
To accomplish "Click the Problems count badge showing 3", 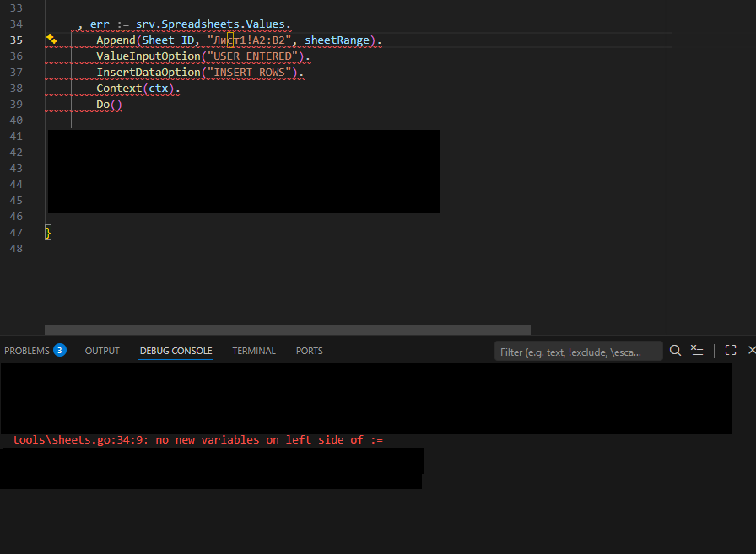I will point(60,350).
